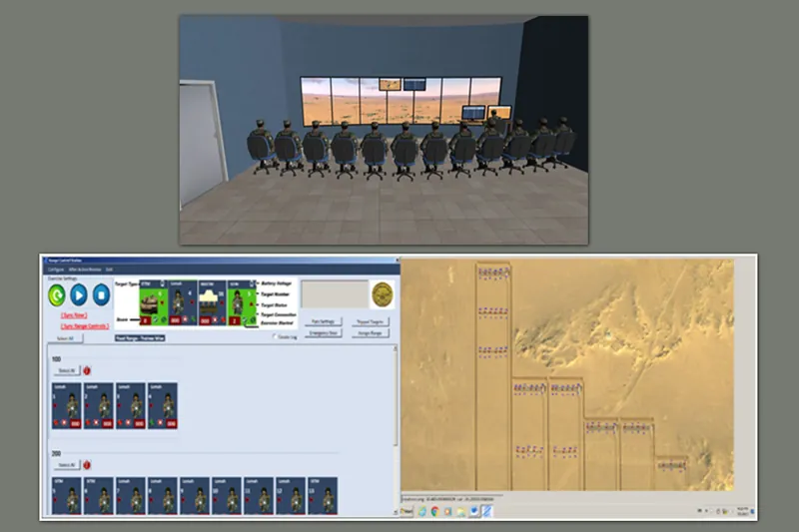Viewport: 799px width, 532px height.
Task: Click the coordinates readout below the map
Action: point(448,499)
